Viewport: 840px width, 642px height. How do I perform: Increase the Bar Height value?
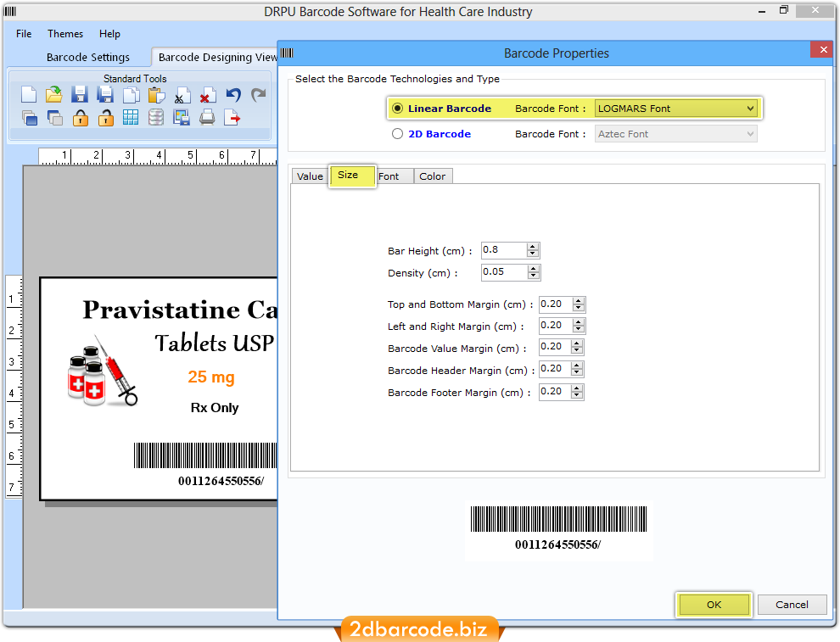click(533, 247)
